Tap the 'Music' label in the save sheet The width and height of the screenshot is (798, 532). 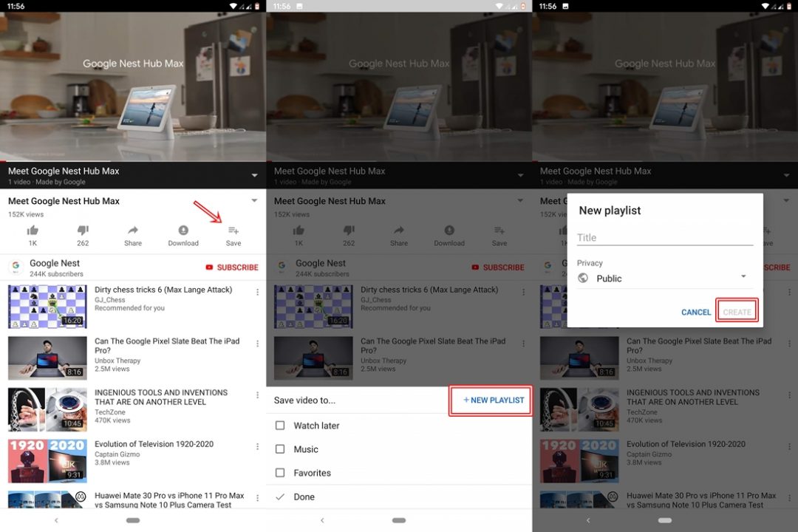coord(306,449)
